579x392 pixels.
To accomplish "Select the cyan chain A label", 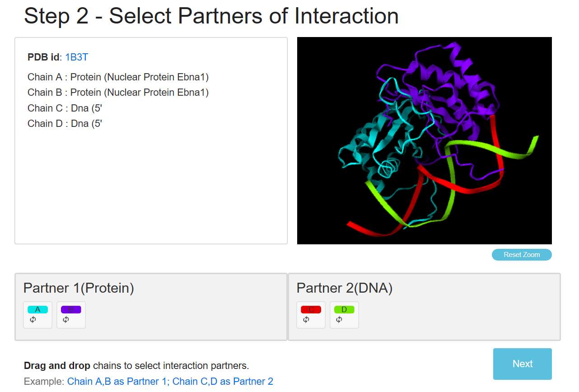I will click(37, 309).
